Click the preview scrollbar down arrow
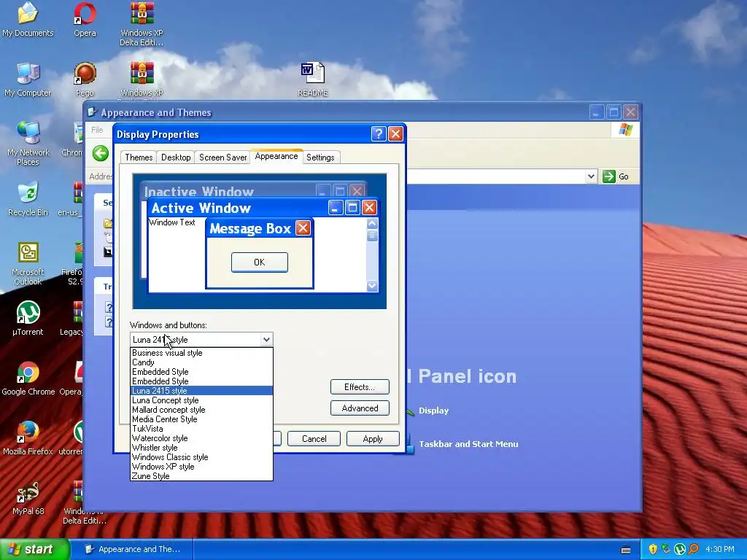 point(372,286)
